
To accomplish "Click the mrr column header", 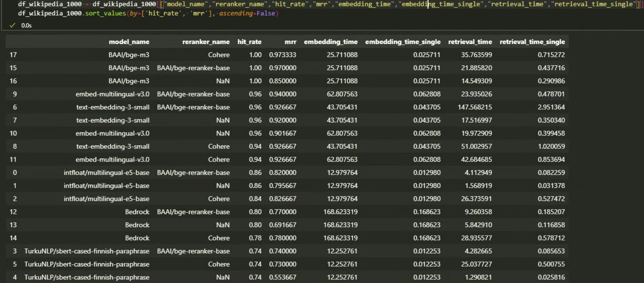I will 290,42.
